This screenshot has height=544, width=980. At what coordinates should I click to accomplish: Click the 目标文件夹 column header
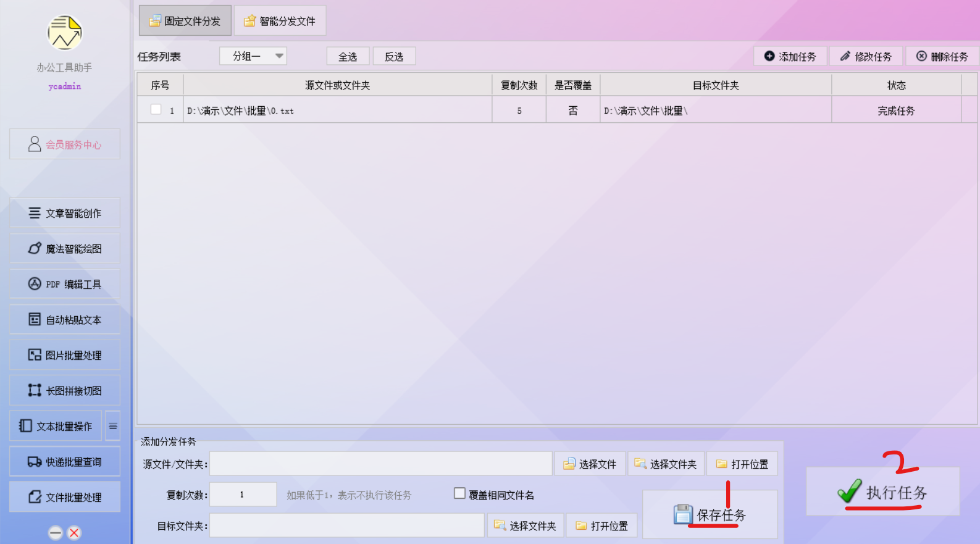[716, 85]
